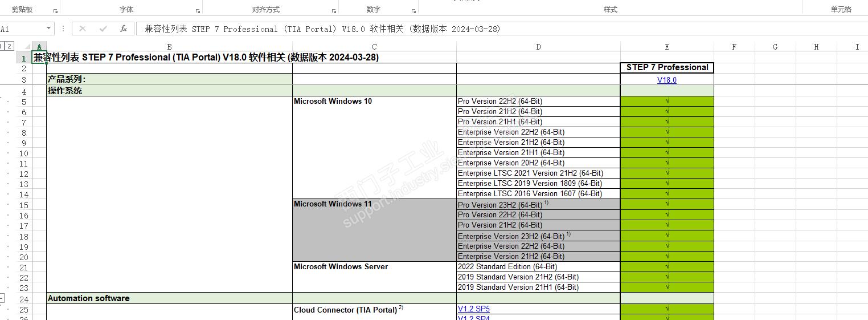
Task: Select column E header
Action: coord(667,47)
